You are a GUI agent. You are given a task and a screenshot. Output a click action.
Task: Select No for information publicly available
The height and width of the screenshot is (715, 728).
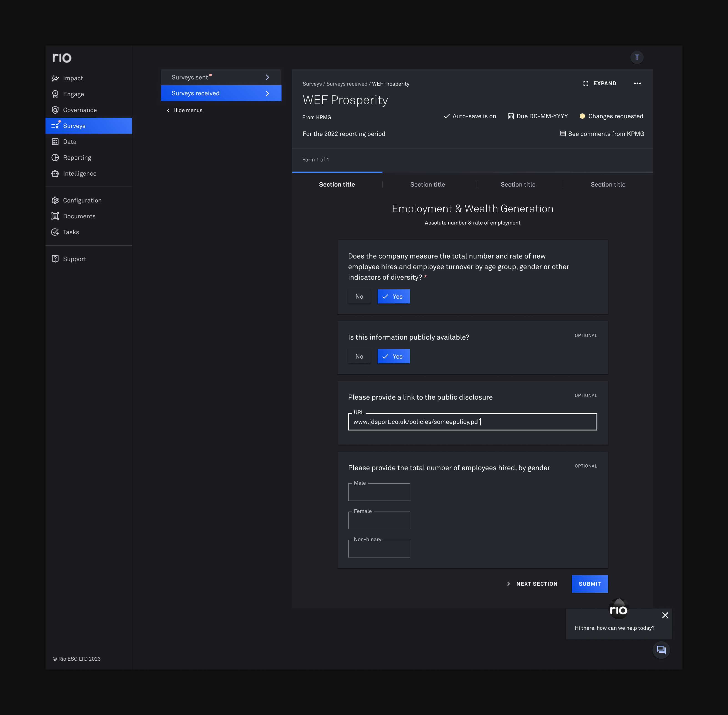tap(359, 356)
